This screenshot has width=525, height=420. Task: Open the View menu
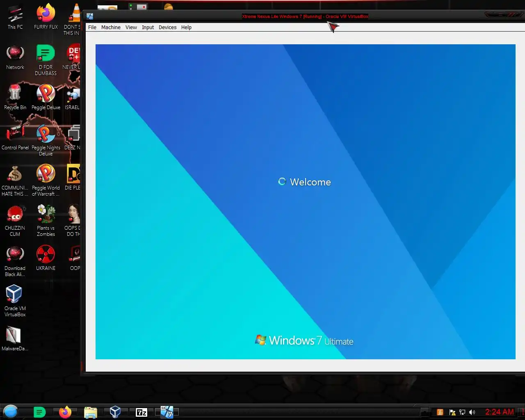click(x=131, y=27)
